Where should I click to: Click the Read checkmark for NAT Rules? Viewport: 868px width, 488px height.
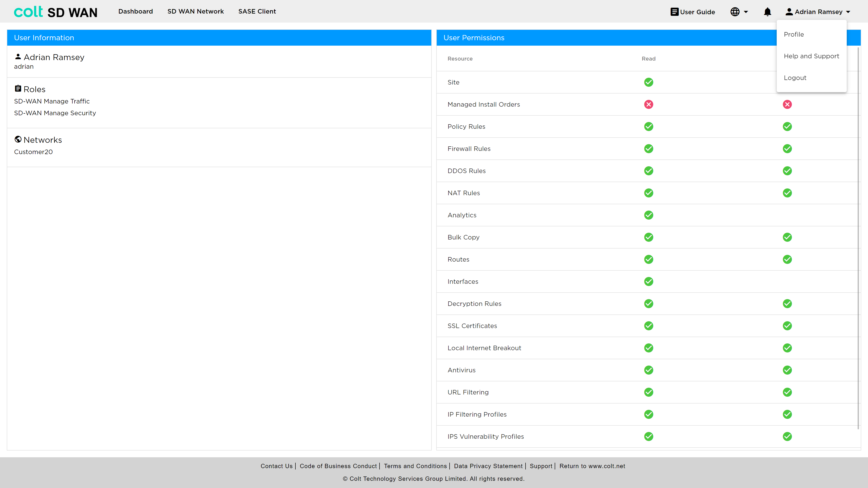click(x=649, y=193)
